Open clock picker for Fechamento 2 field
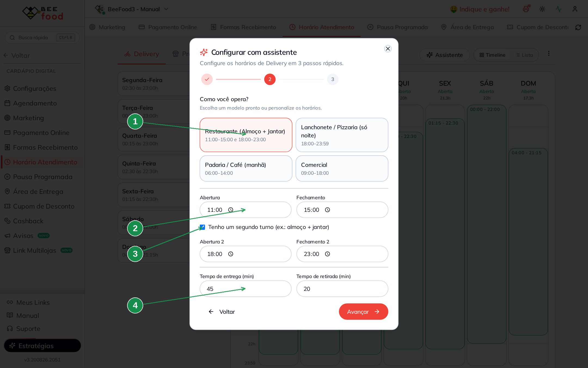 pos(327,254)
